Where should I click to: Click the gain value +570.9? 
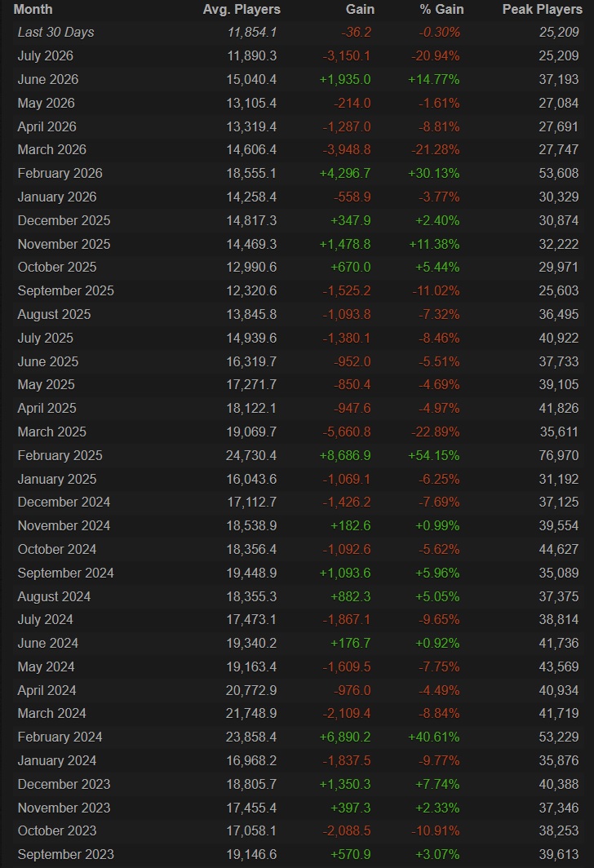coord(350,855)
